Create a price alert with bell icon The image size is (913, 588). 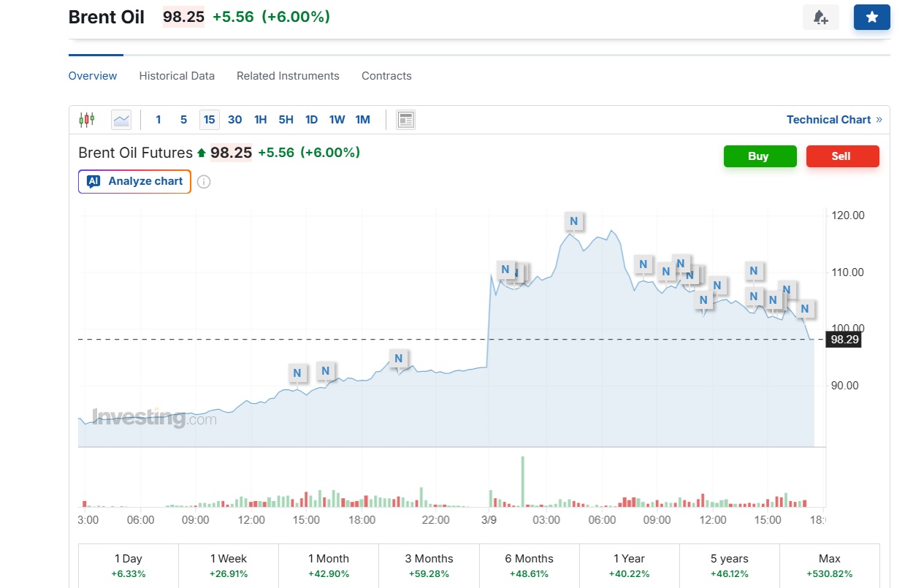pos(820,18)
